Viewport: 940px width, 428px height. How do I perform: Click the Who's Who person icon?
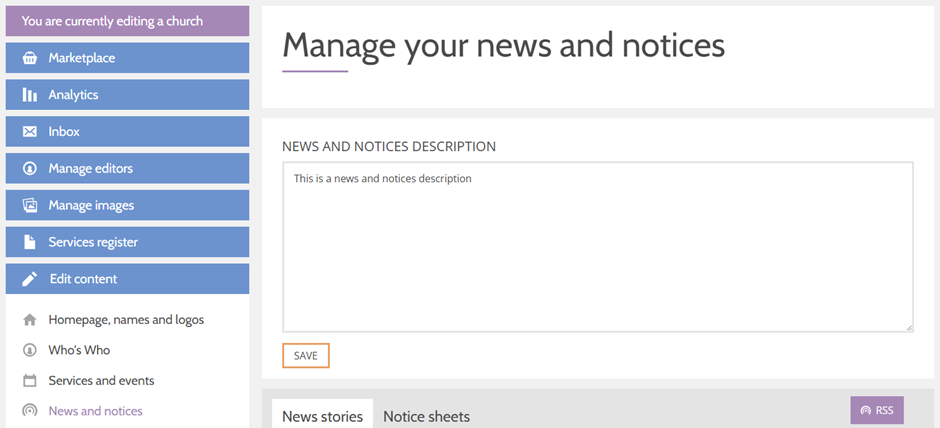click(29, 350)
